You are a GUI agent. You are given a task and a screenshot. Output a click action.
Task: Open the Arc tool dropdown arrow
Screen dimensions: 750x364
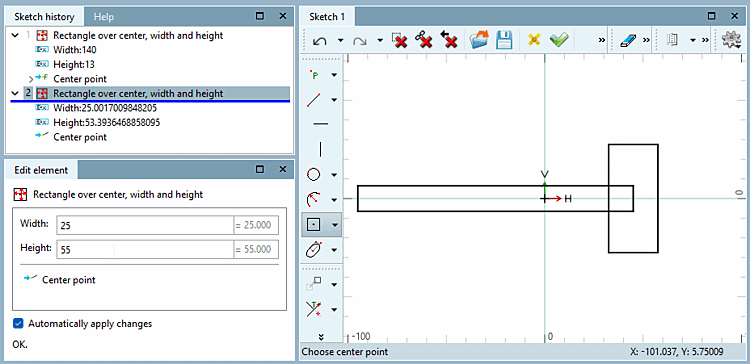(334, 199)
